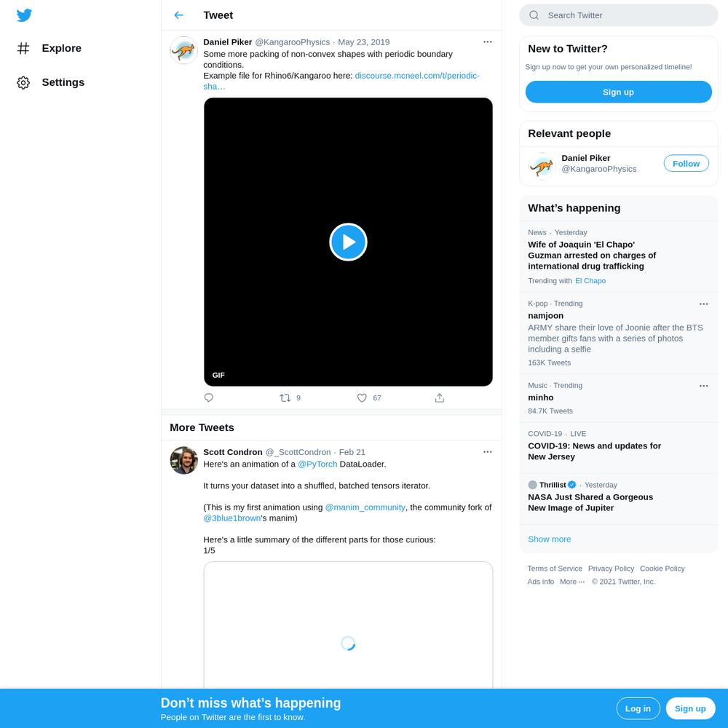Open the Scott Condron name link
Viewport: 728px width, 728px height.
click(x=233, y=452)
